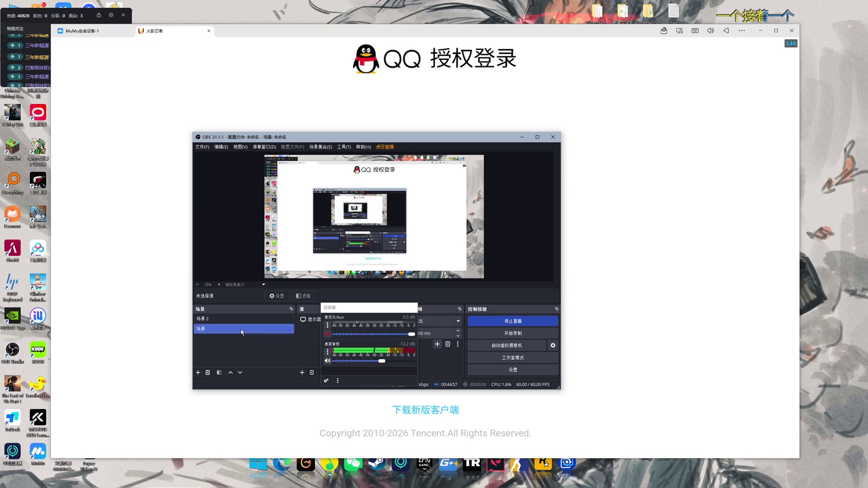Open the 麦克风/Aux channel options dots
The image size is (868, 488).
pos(327,325)
